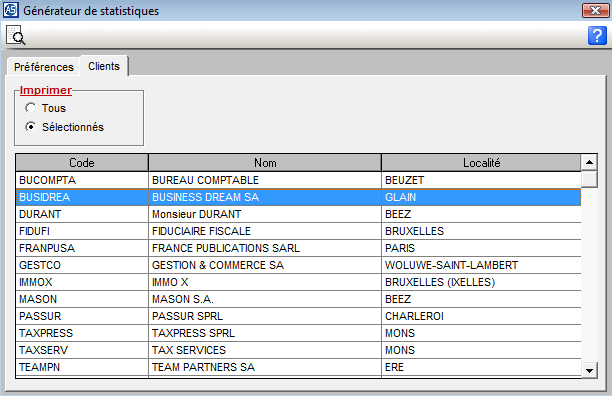Select the BUCOMPTA code cell
The width and height of the screenshot is (612, 396).
pyautogui.click(x=82, y=180)
